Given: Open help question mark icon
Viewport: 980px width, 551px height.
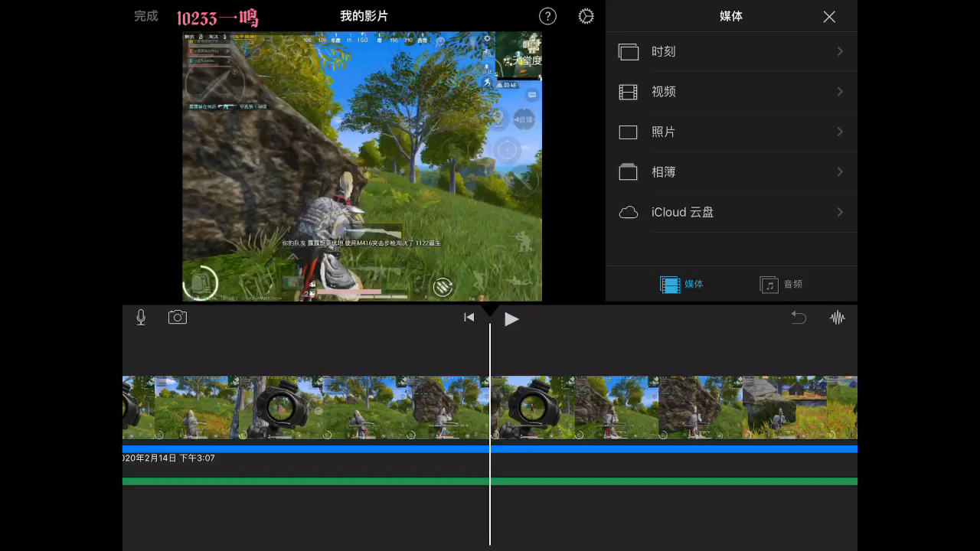Looking at the screenshot, I should pos(547,16).
